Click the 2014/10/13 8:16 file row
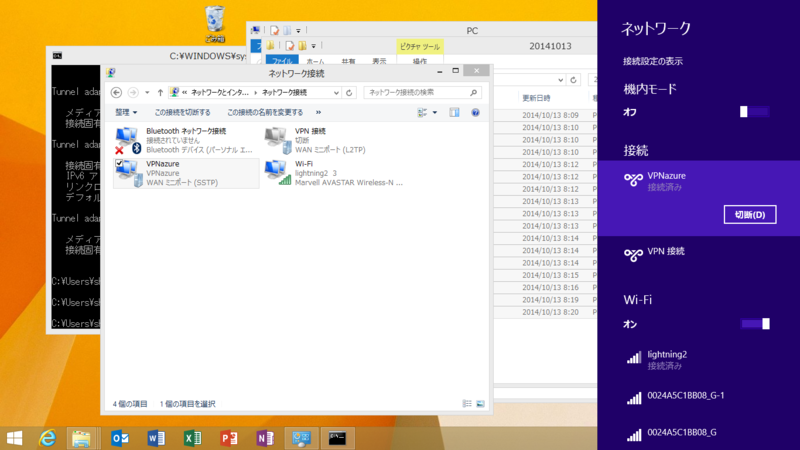 coord(550,287)
